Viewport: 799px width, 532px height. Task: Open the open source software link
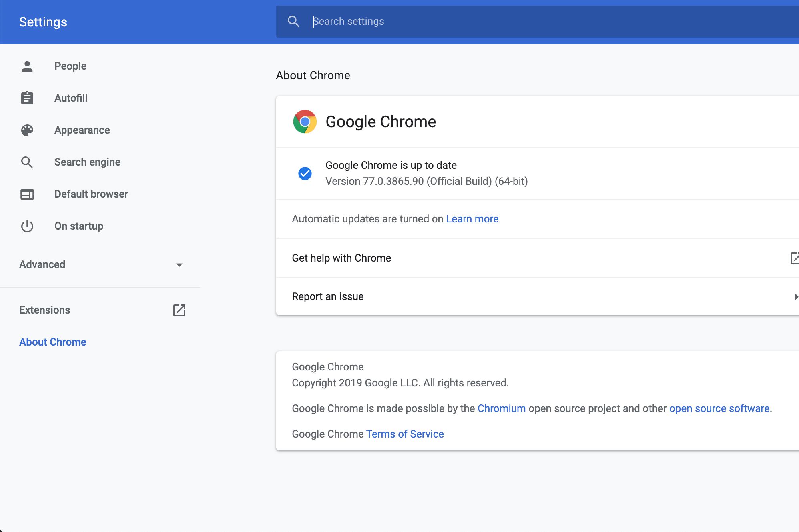point(719,408)
